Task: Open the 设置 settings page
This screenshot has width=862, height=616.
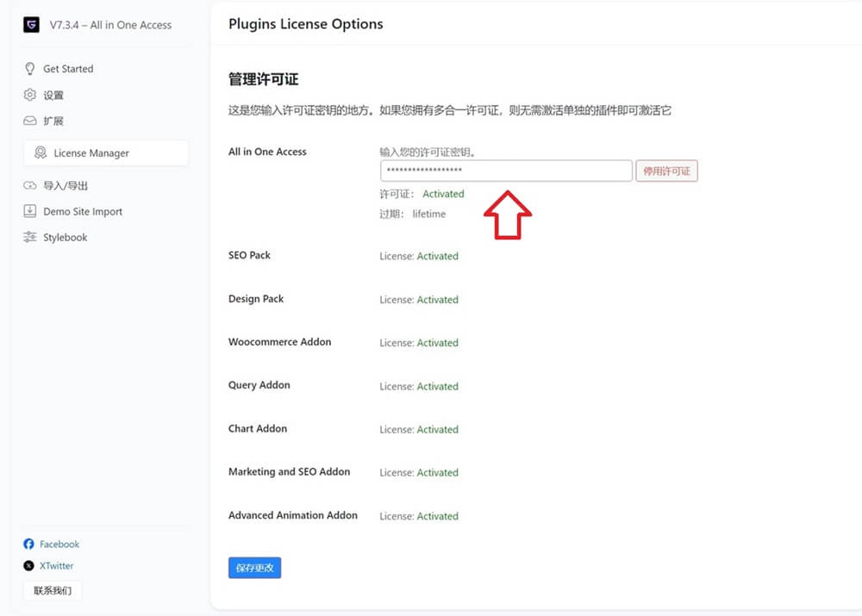Action: pos(53,95)
